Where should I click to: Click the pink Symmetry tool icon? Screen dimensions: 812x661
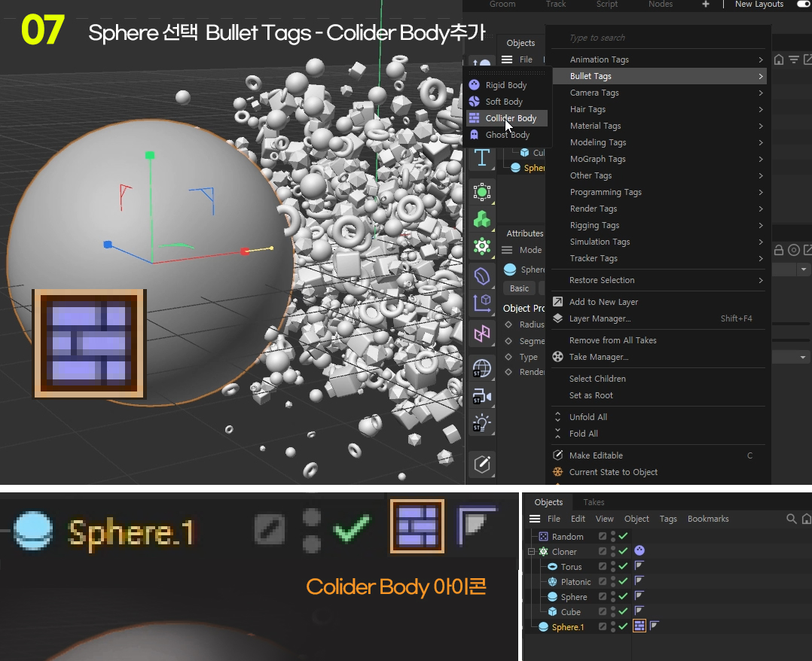click(x=481, y=334)
